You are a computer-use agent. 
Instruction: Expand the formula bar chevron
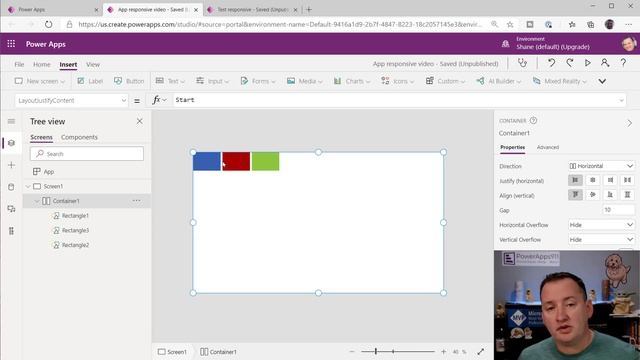point(621,100)
